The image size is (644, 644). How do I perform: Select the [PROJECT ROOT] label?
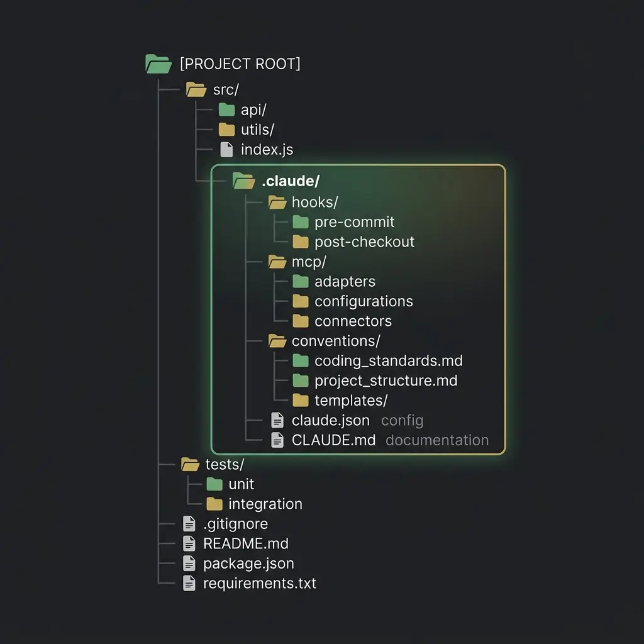click(240, 64)
